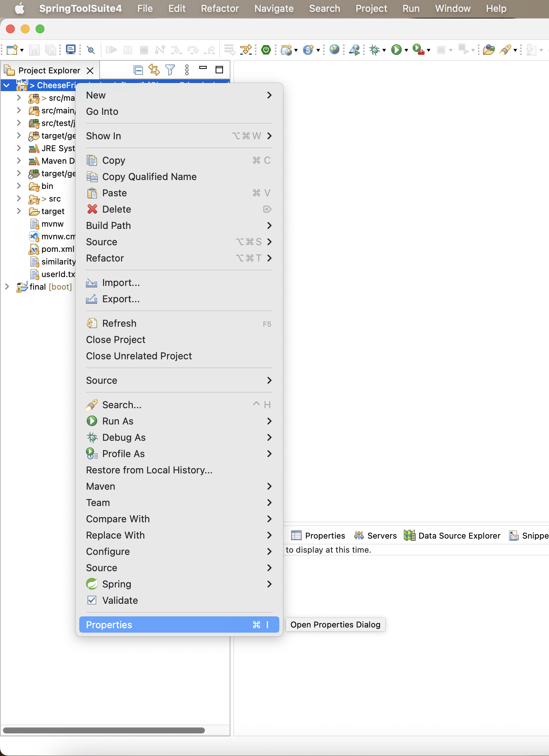
Task: Open the Apple menu
Action: pyautogui.click(x=20, y=9)
